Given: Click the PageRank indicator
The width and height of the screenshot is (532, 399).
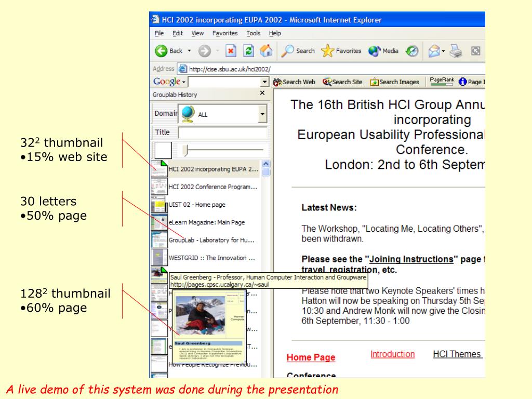Looking at the screenshot, I should 442,81.
